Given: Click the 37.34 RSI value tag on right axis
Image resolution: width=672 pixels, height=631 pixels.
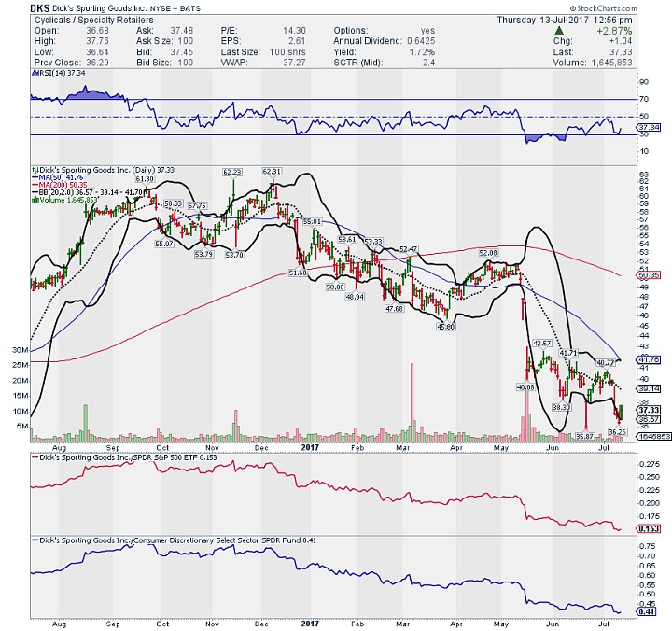Looking at the screenshot, I should [x=649, y=127].
